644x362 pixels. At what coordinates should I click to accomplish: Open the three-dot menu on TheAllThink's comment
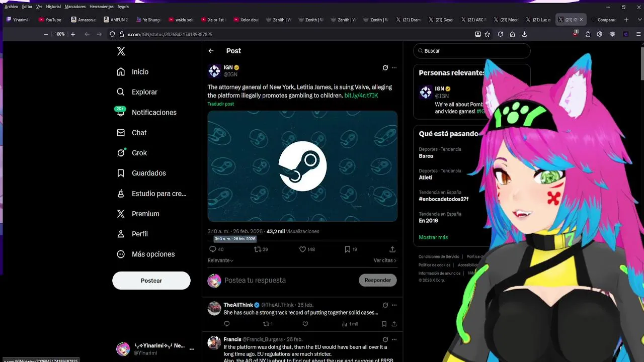coord(394,305)
